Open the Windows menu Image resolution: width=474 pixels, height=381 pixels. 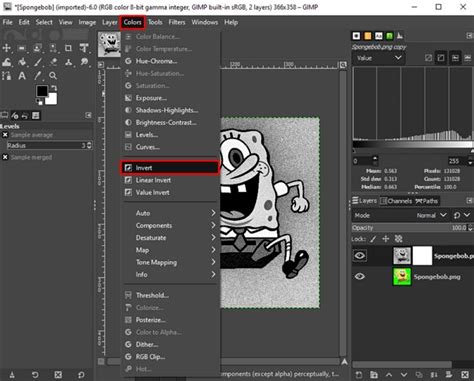click(204, 22)
